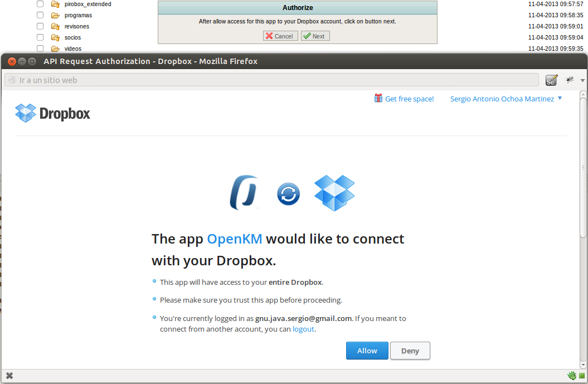
Task: Click the Dropbox page vertical scrollbar
Action: (x=583, y=230)
